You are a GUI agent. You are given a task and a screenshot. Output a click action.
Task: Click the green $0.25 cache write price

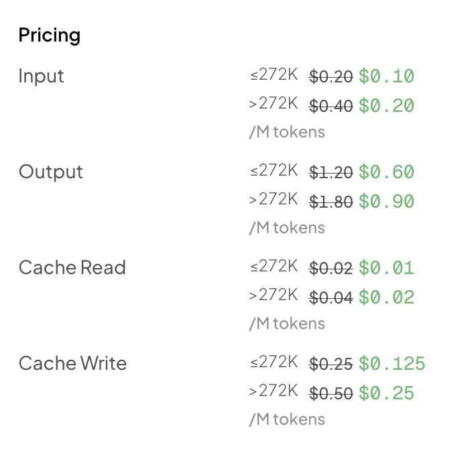386,393
